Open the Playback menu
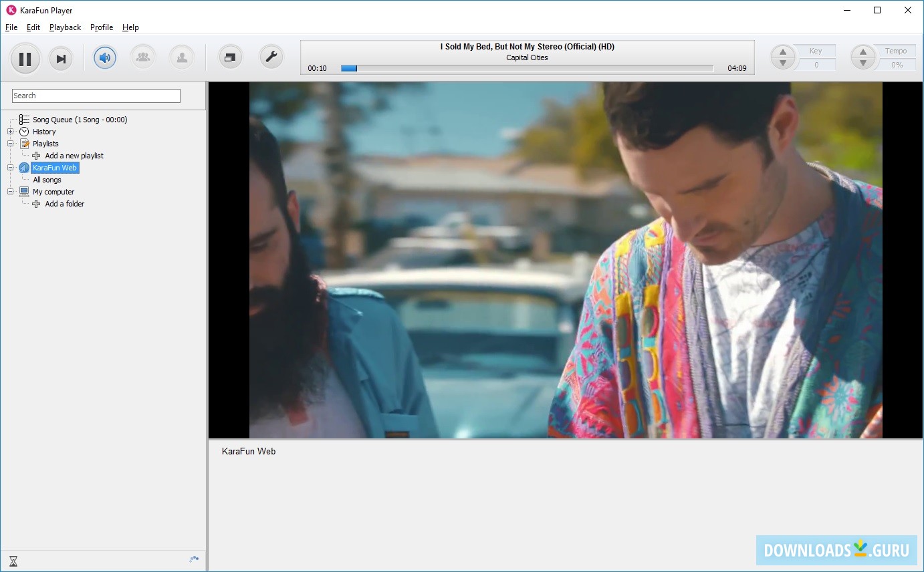 (x=65, y=27)
